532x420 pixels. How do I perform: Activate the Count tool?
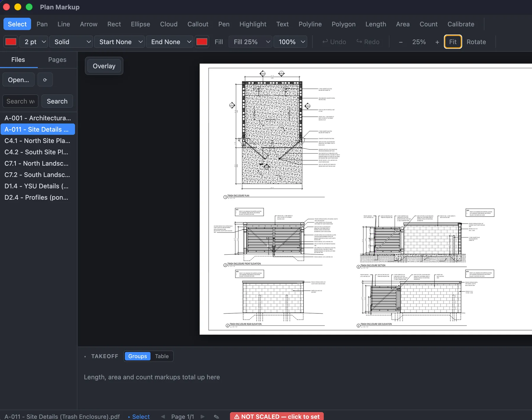(x=429, y=24)
